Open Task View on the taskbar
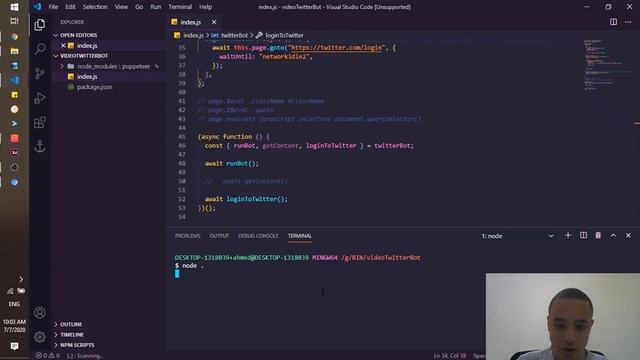 pyautogui.click(x=14, y=21)
